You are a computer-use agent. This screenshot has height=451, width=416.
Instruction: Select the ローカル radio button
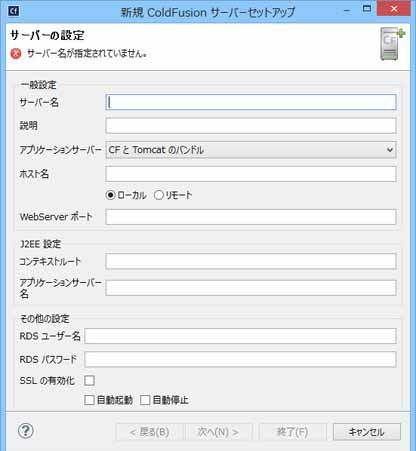point(111,195)
